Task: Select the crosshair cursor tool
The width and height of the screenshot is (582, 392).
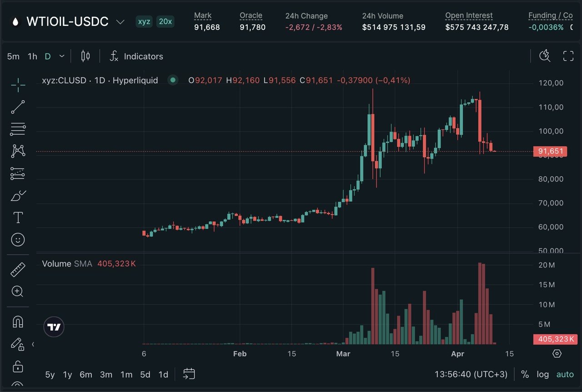Action: pos(18,84)
